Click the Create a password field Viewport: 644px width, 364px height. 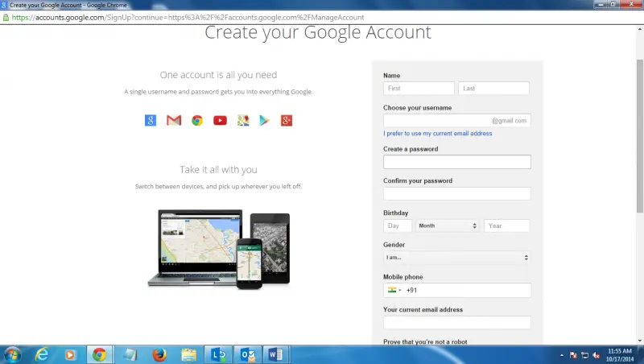click(x=456, y=162)
